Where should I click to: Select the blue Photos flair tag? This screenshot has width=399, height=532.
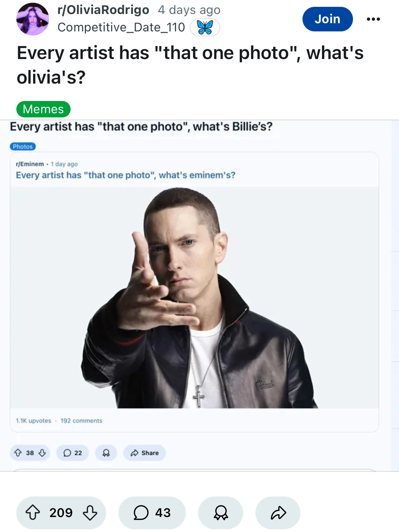tap(23, 146)
